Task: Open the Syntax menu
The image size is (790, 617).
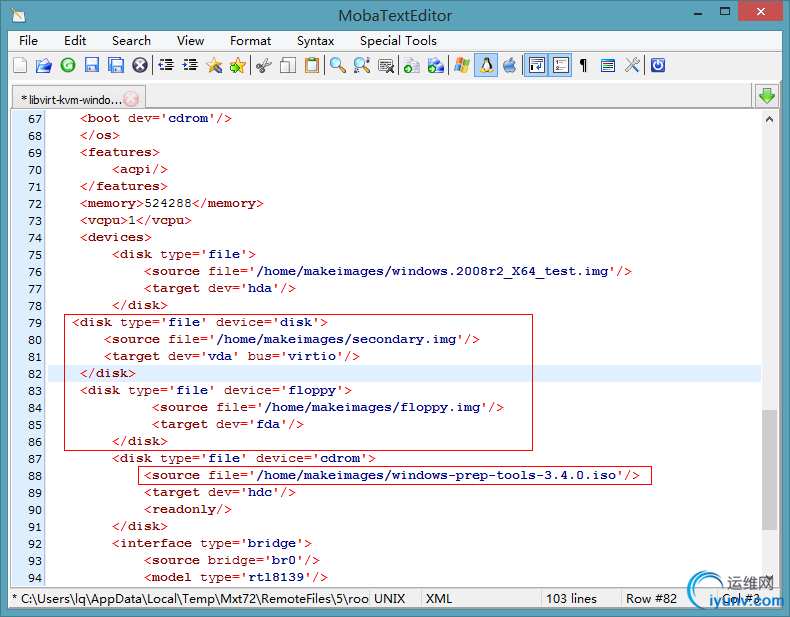Action: tap(315, 41)
